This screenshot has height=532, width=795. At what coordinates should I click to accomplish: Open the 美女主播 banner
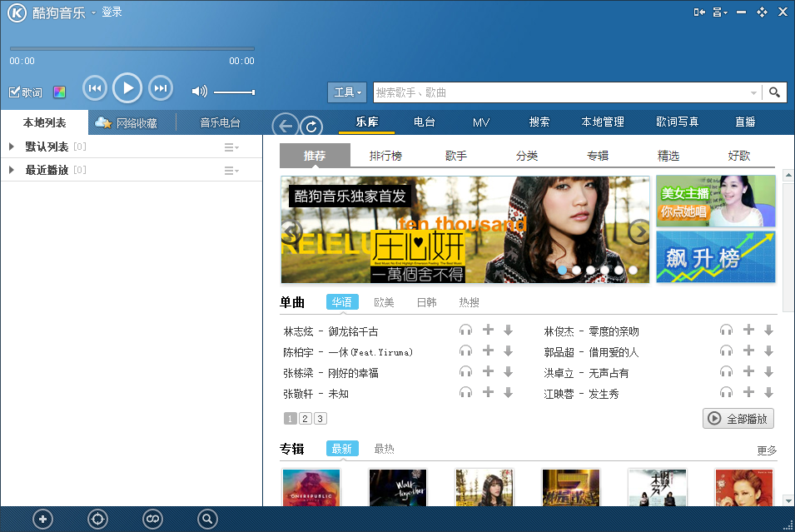click(x=715, y=201)
